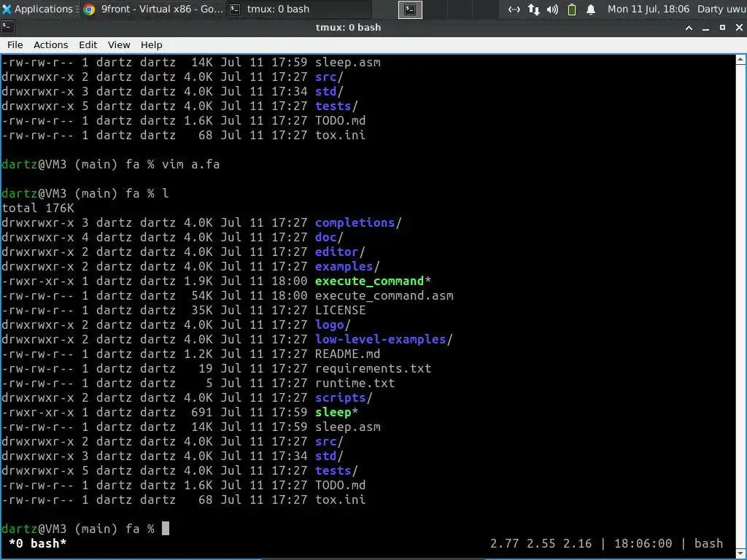
Task: Click the execute_command.asm file name
Action: pos(384,296)
